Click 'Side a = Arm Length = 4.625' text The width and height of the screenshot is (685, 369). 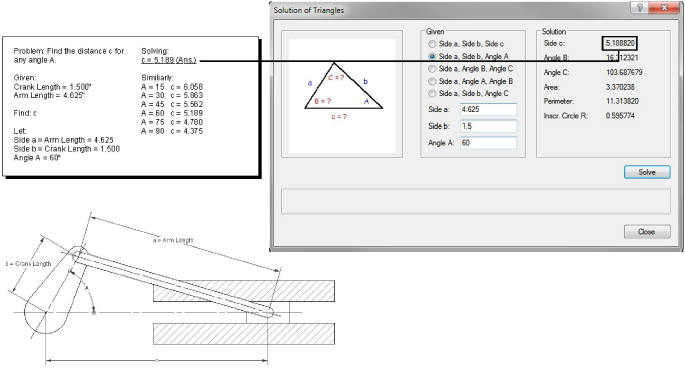point(63,140)
